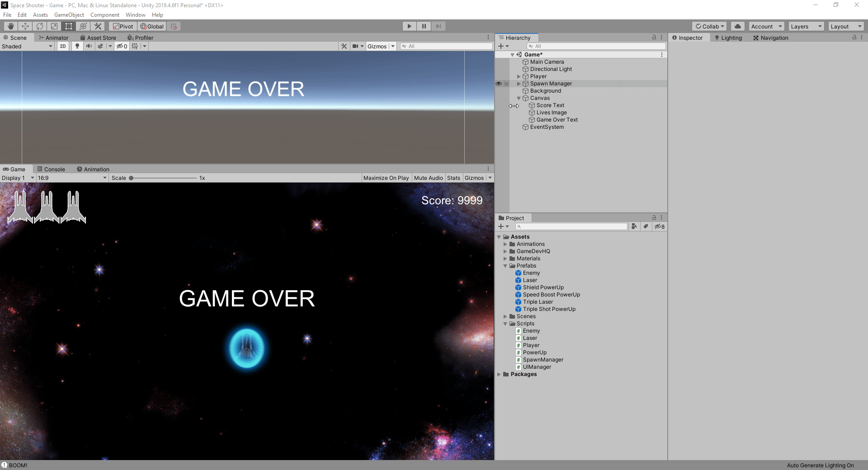Switch to the Console tab

[x=51, y=169]
